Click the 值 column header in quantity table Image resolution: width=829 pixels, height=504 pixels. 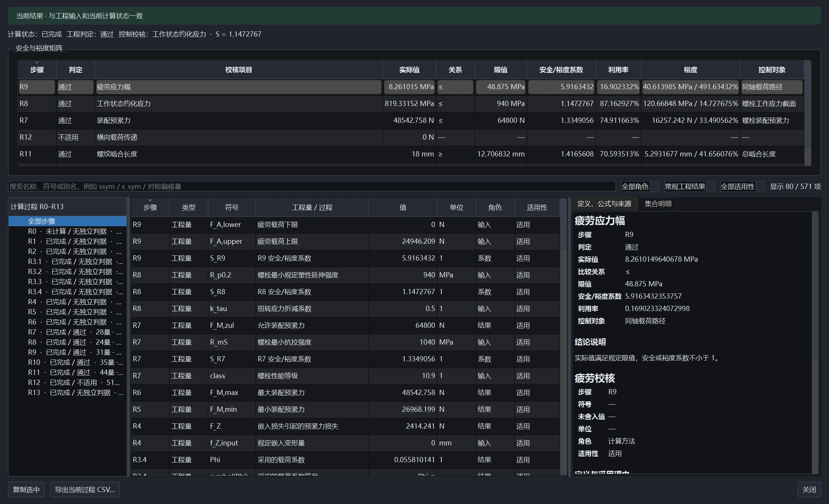403,207
